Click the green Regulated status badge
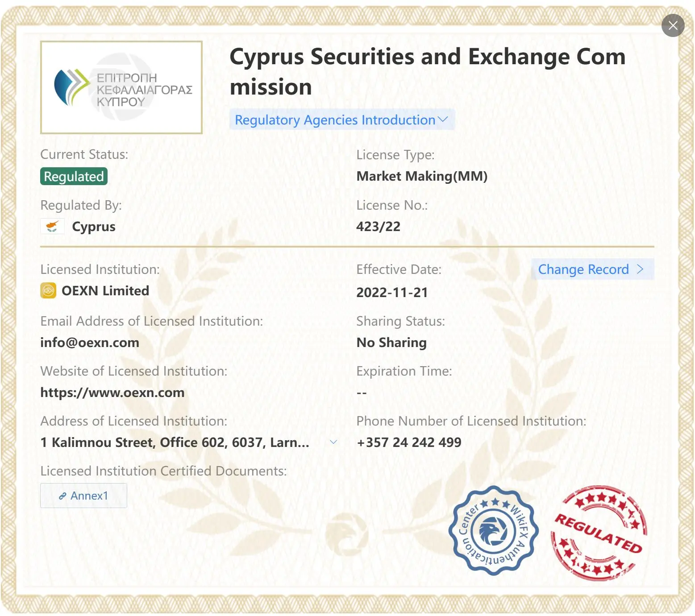The image size is (695, 616). pyautogui.click(x=74, y=176)
